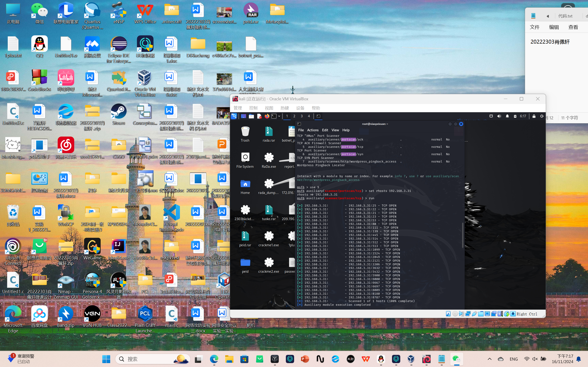Open the Kali applications menu dragon icon
This screenshot has height=367, width=588.
point(234,116)
